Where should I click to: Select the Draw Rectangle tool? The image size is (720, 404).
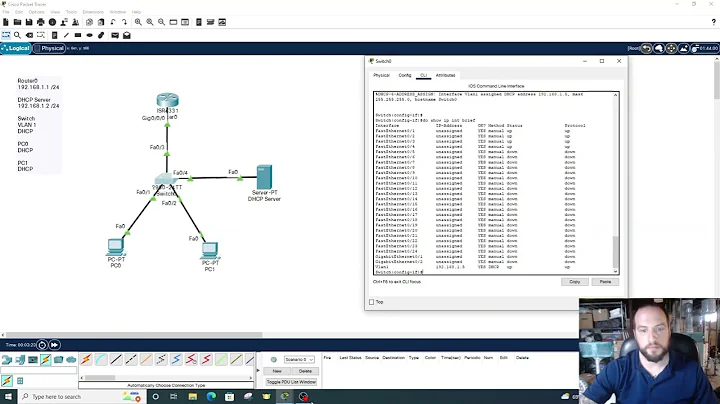coord(78,35)
